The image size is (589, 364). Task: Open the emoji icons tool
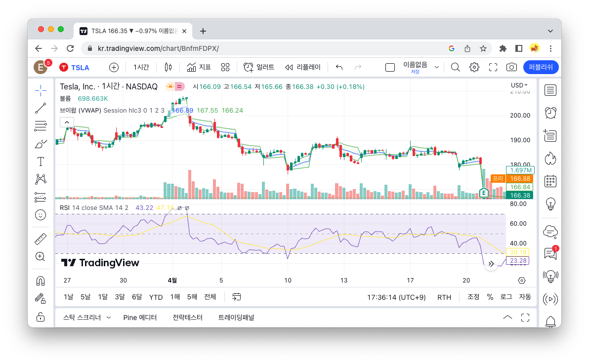[x=41, y=215]
